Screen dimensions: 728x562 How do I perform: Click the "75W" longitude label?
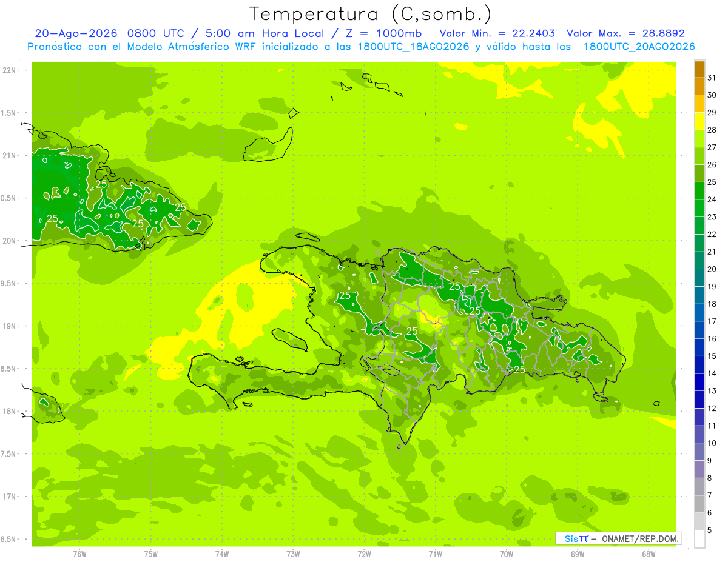click(151, 554)
